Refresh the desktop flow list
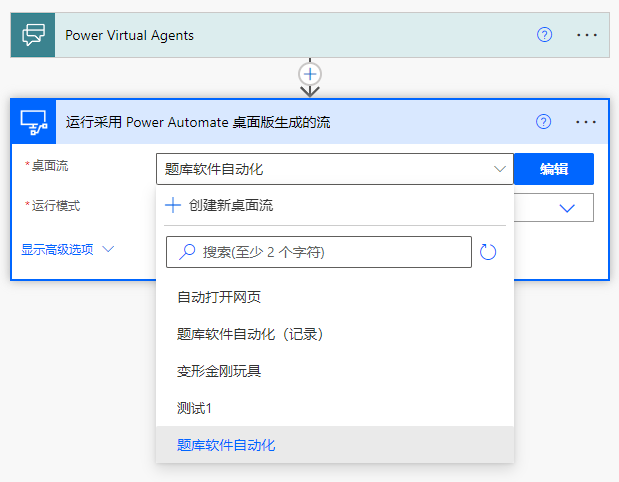The width and height of the screenshot is (619, 482). (x=488, y=252)
